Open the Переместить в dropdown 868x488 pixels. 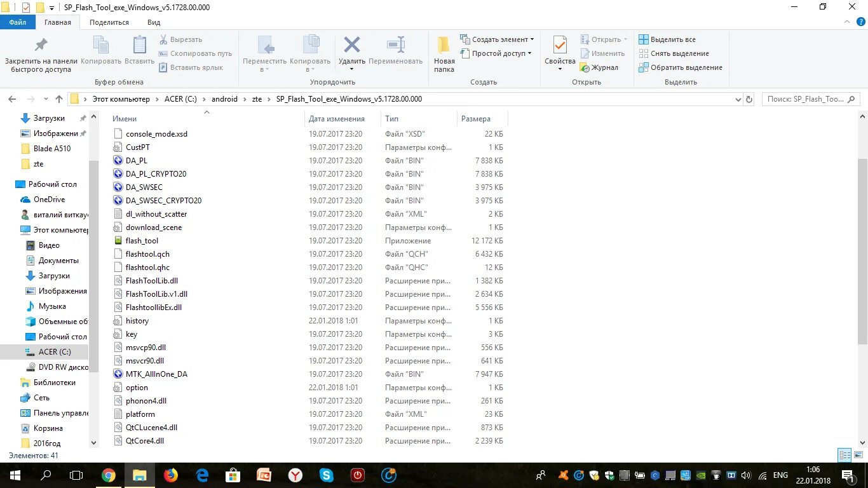point(265,55)
